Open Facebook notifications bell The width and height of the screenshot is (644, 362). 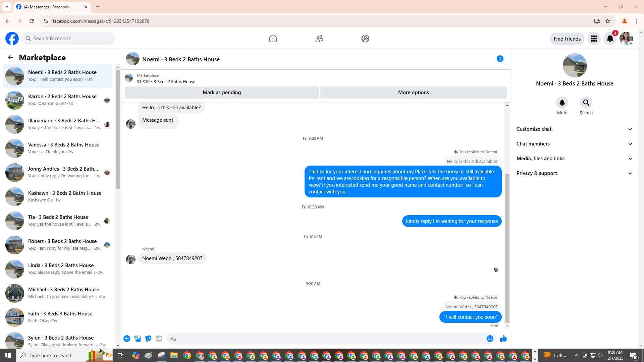[610, 39]
